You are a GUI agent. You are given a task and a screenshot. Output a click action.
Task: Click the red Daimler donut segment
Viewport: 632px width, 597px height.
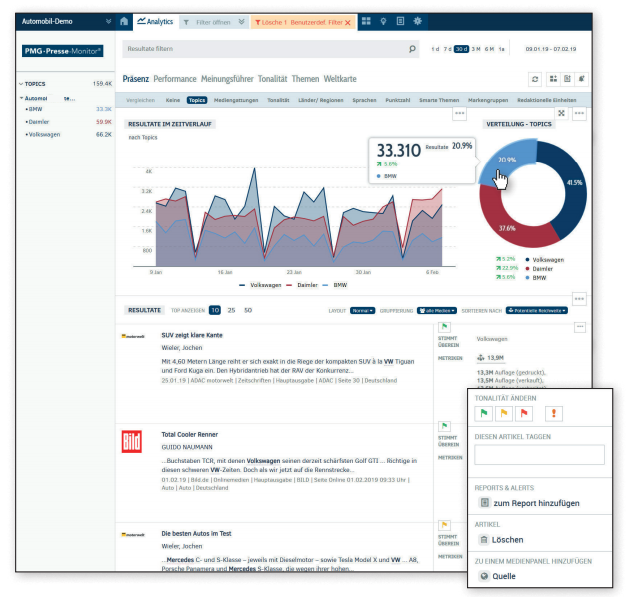click(x=507, y=227)
